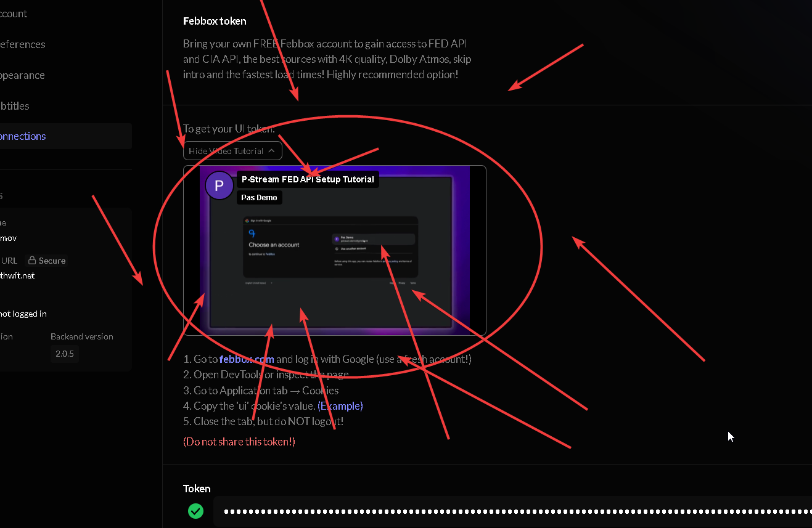
Task: Select the '(Do not share this token!)' warning
Action: click(239, 442)
